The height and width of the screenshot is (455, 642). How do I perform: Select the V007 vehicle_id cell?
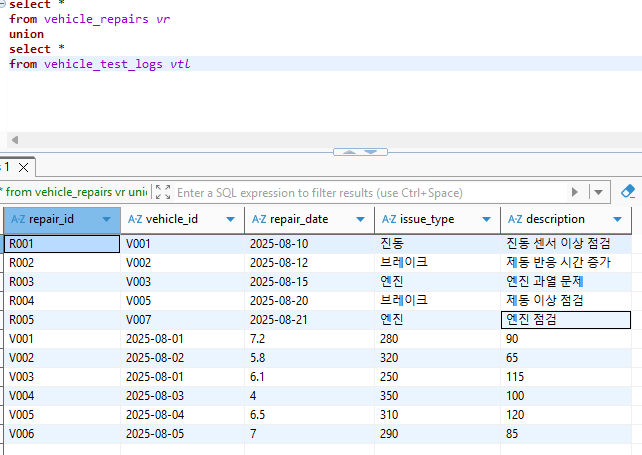pos(183,319)
